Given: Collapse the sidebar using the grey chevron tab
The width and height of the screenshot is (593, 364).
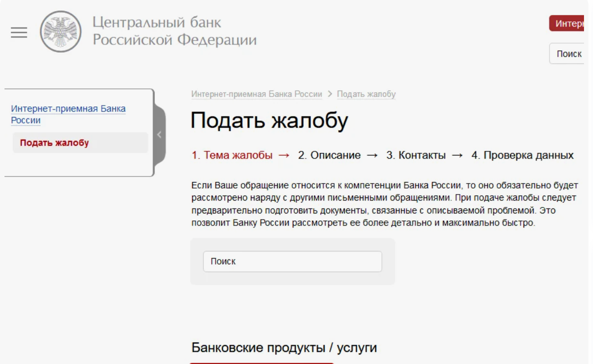Looking at the screenshot, I should pos(158,133).
